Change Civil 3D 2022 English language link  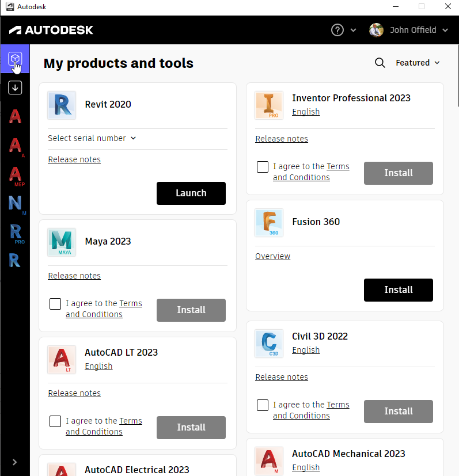(x=306, y=350)
